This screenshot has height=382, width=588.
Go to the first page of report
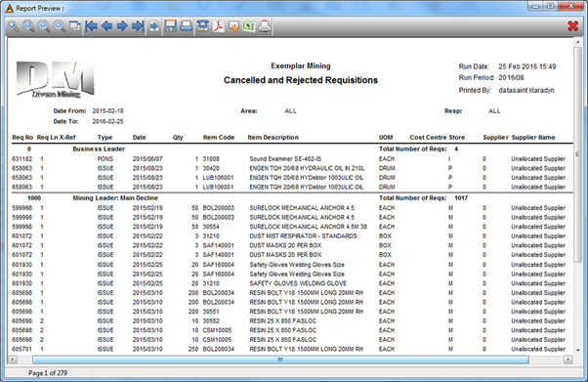(91, 26)
